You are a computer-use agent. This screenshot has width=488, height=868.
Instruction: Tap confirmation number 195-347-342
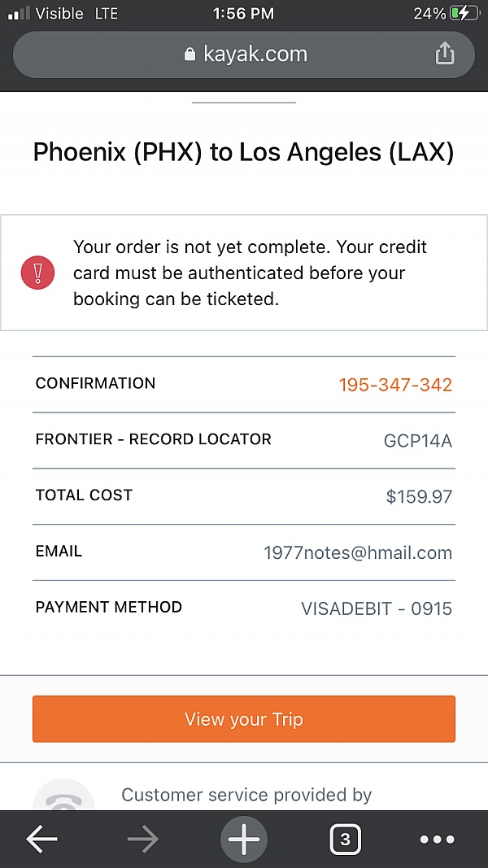395,385
